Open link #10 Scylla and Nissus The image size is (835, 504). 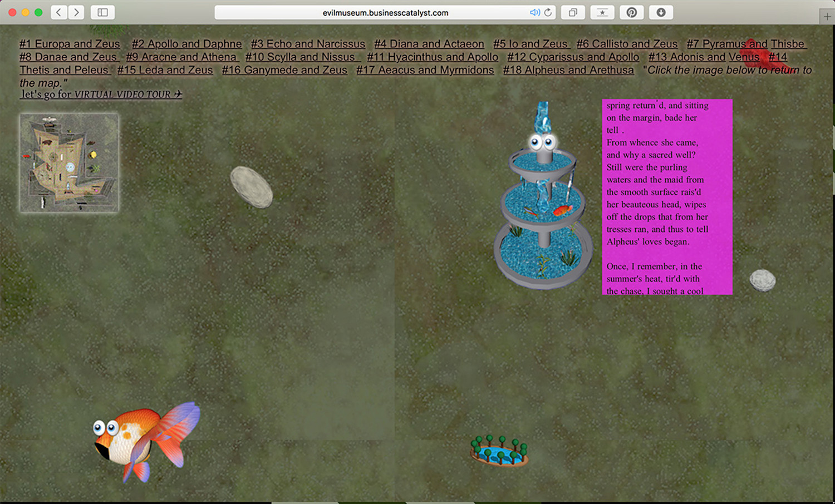point(302,57)
